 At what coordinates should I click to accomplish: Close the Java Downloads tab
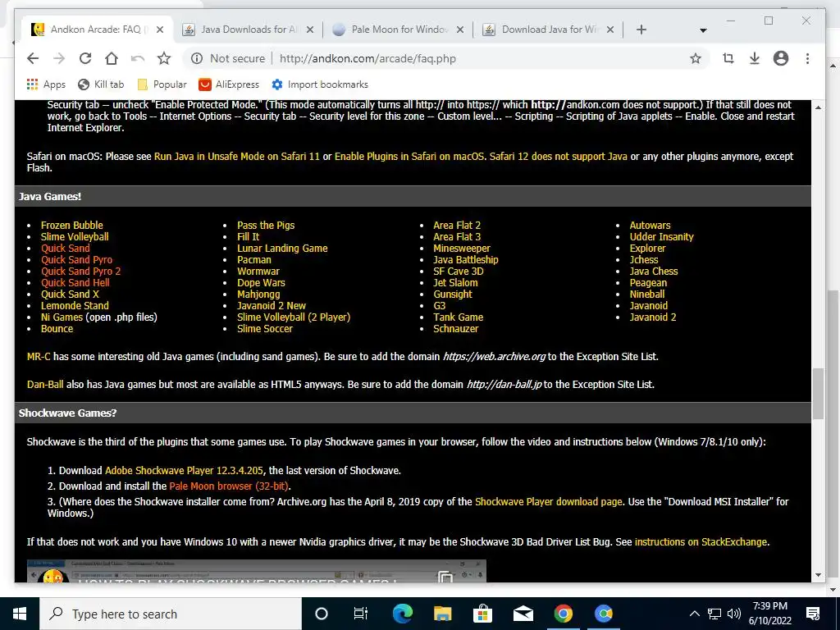(x=309, y=30)
